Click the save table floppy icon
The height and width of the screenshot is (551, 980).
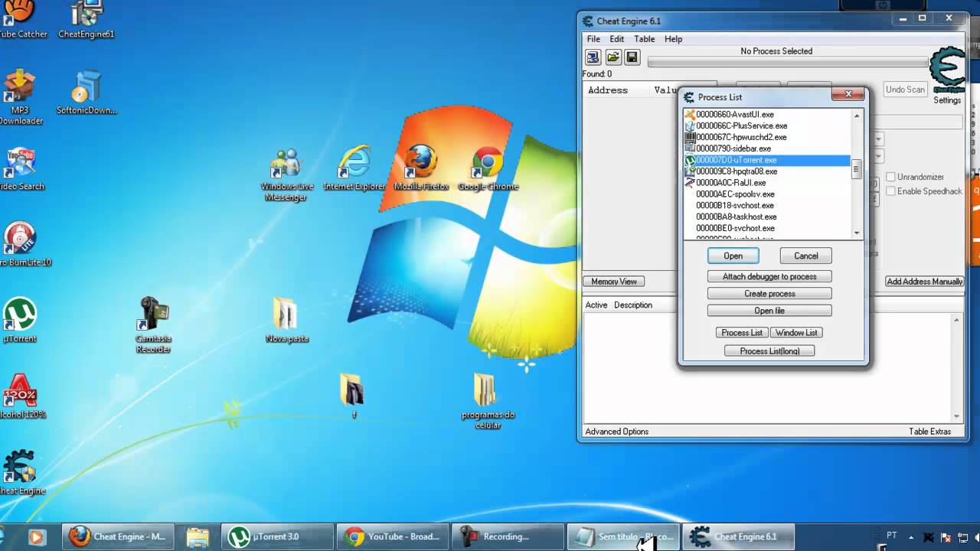[x=632, y=57]
